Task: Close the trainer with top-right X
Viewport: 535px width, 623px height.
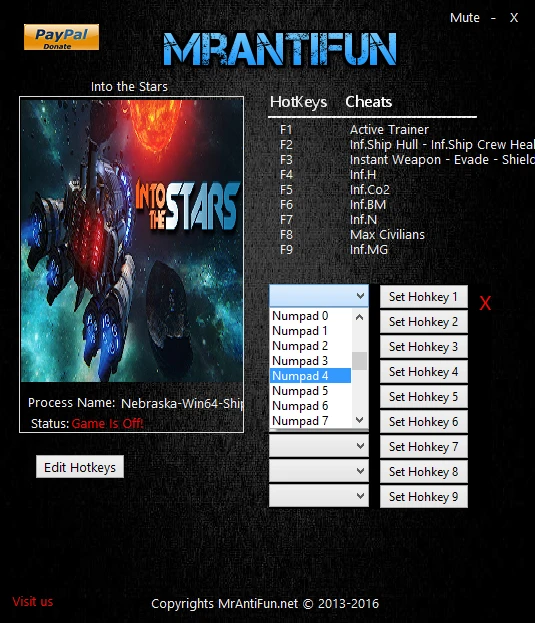Action: 514,18
